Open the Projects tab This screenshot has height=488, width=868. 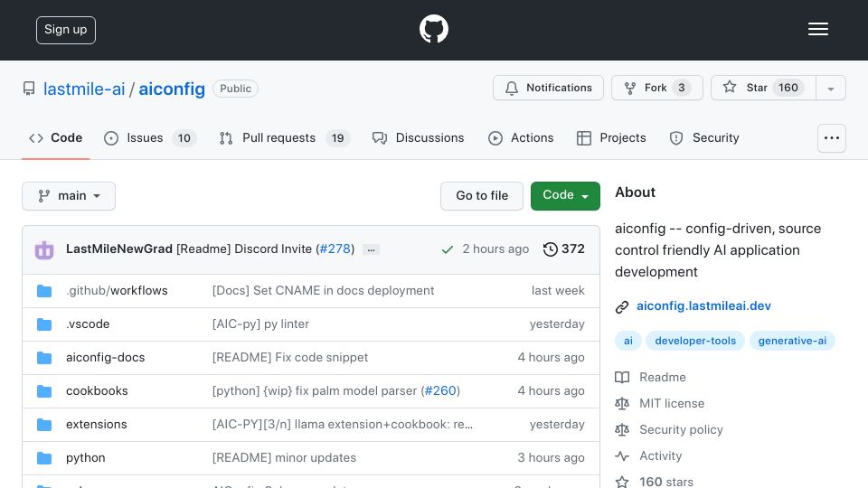coord(611,137)
